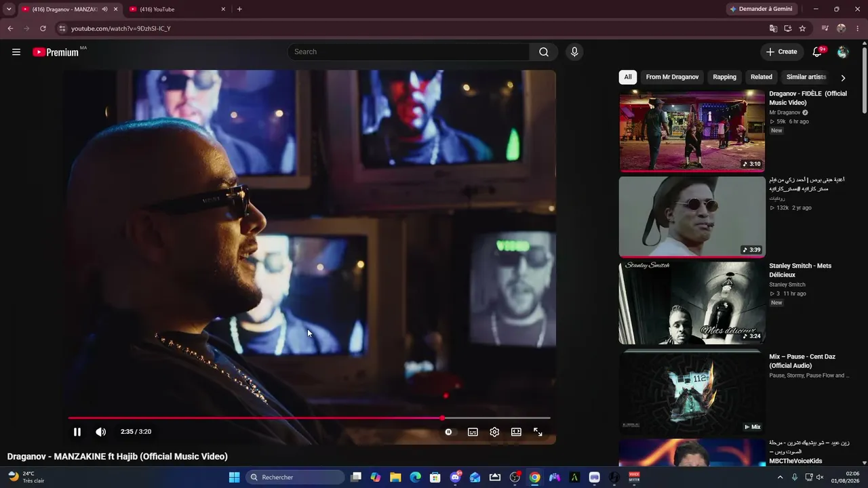Open YouTube notifications bell

coord(818,52)
